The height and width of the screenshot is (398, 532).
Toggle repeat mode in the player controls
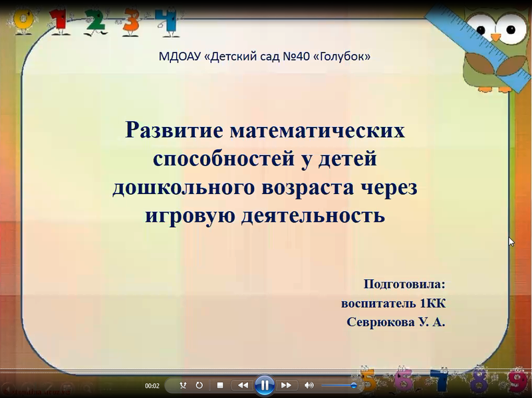[199, 385]
